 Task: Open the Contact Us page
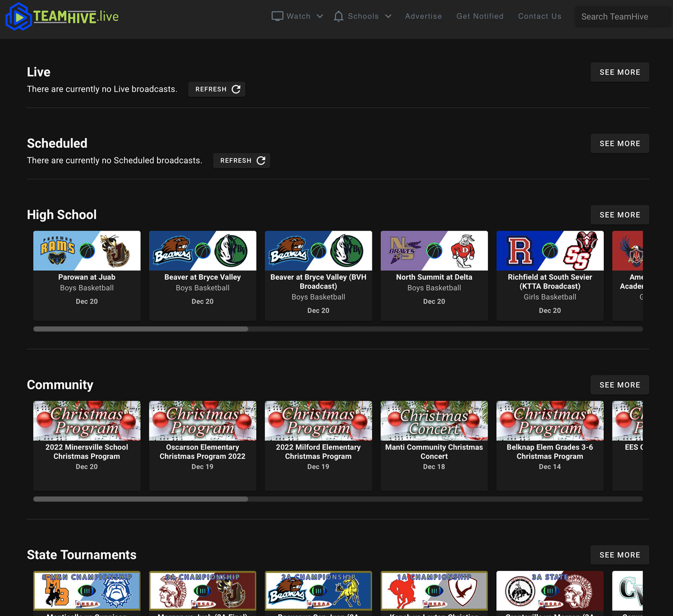(x=540, y=16)
